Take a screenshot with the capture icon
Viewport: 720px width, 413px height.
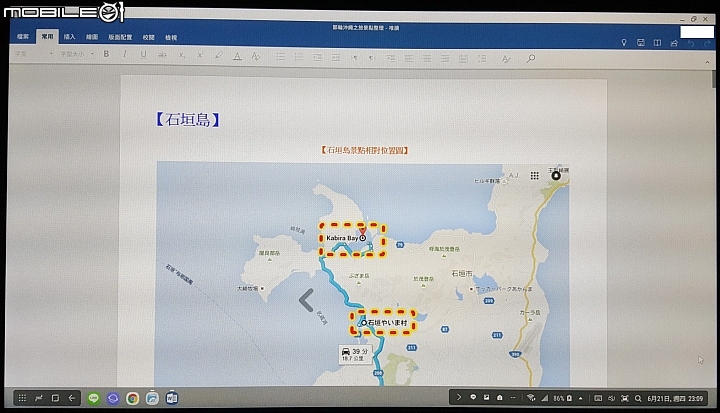point(624,398)
